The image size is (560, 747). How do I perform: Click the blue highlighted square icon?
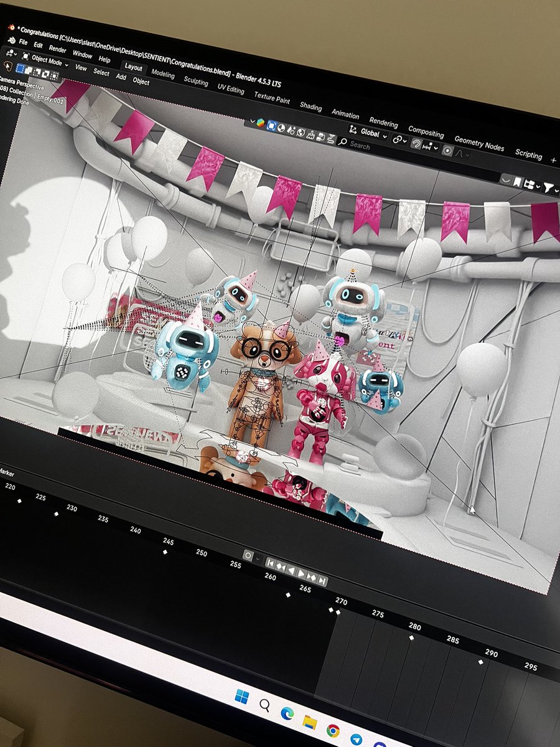(271, 125)
